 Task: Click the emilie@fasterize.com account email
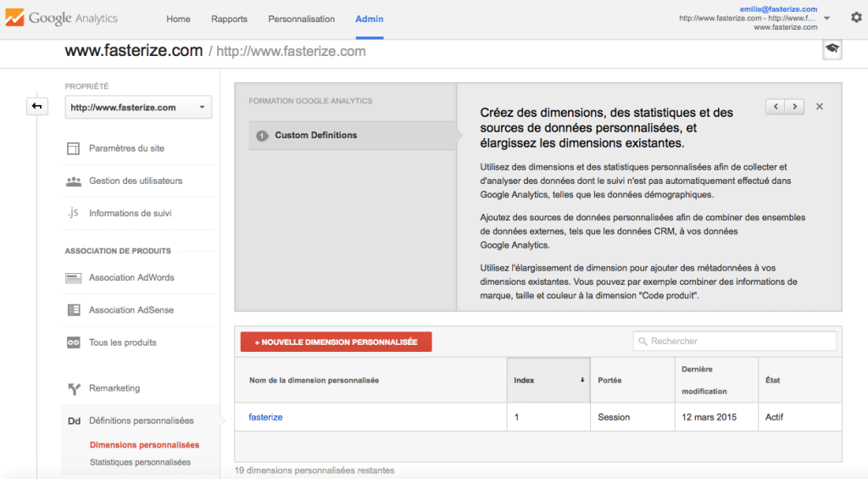pyautogui.click(x=778, y=8)
